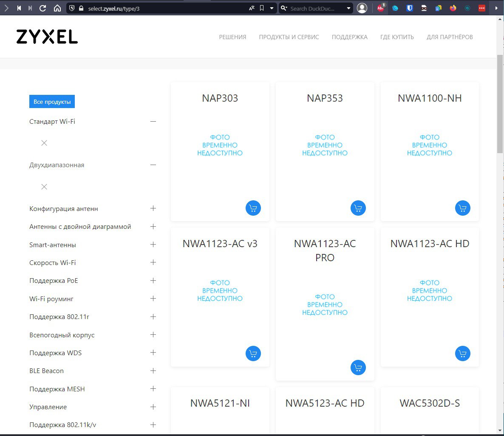Collapse the Стандарт Wi-Fi filter
Image resolution: width=504 pixels, height=436 pixels.
pos(153,121)
